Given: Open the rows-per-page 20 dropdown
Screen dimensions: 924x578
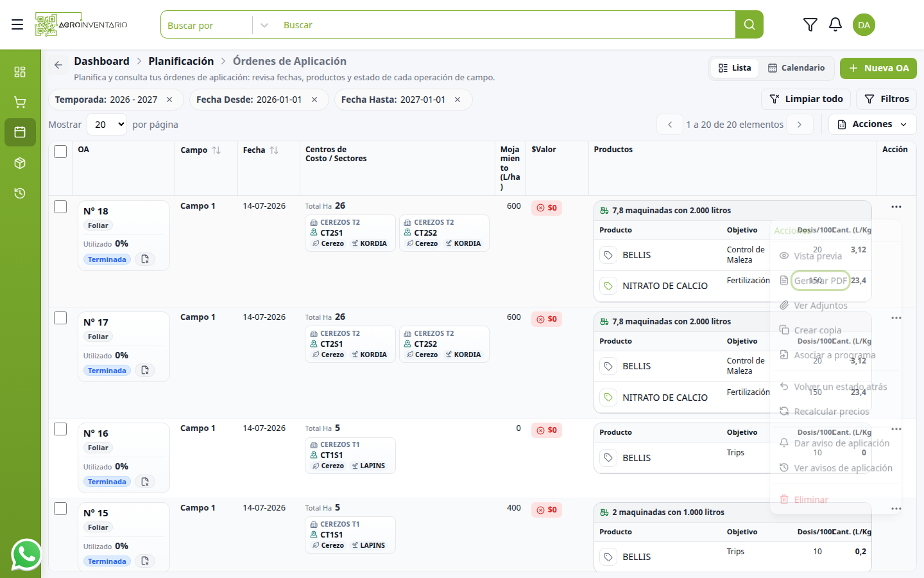Looking at the screenshot, I should pyautogui.click(x=107, y=125).
